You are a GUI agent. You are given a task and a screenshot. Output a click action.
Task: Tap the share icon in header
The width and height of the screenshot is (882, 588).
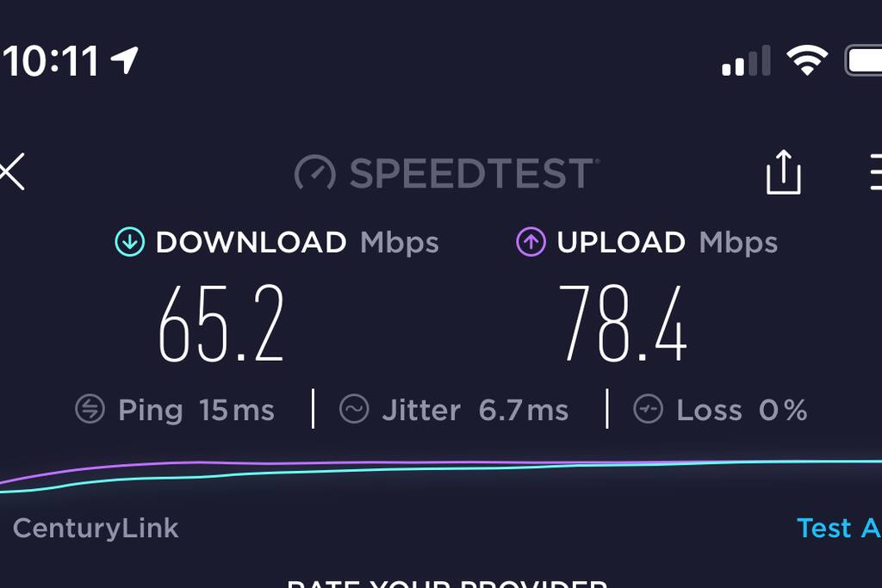click(784, 172)
